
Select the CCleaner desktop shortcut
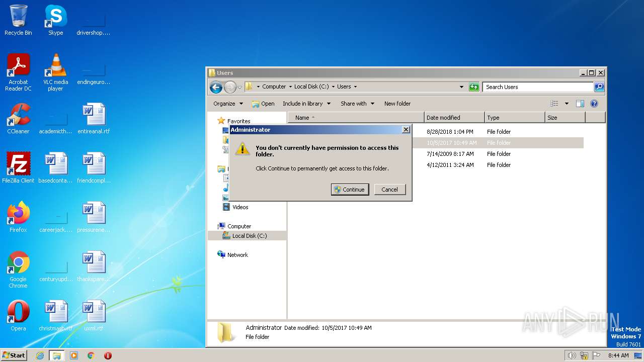(18, 119)
